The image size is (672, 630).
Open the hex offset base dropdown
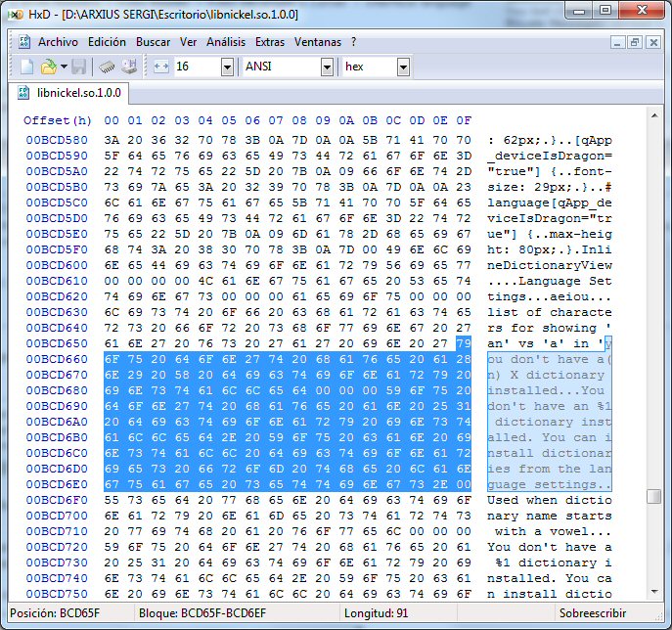coord(403,67)
